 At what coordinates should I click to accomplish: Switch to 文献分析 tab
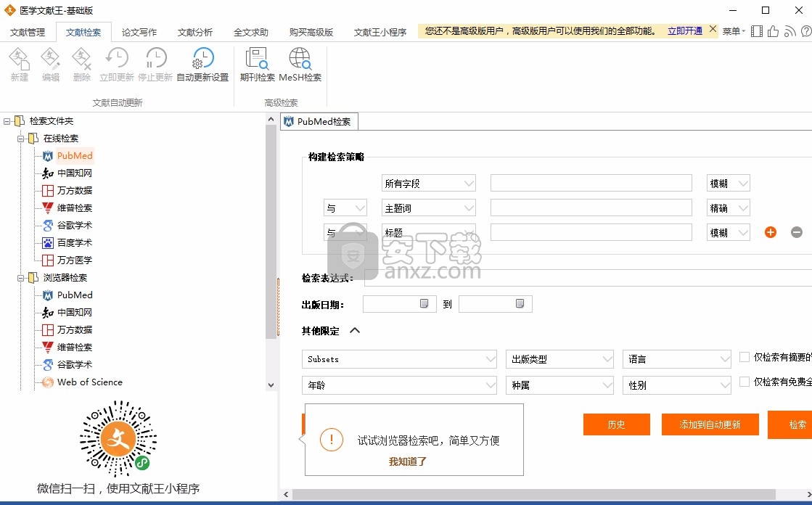coord(195,32)
